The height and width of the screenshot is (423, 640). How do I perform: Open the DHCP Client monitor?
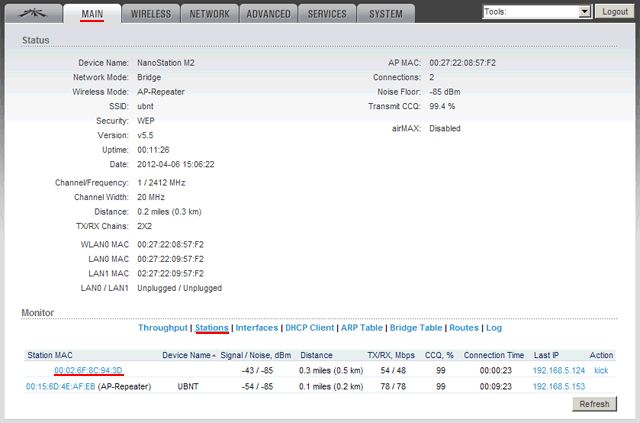pyautogui.click(x=310, y=328)
